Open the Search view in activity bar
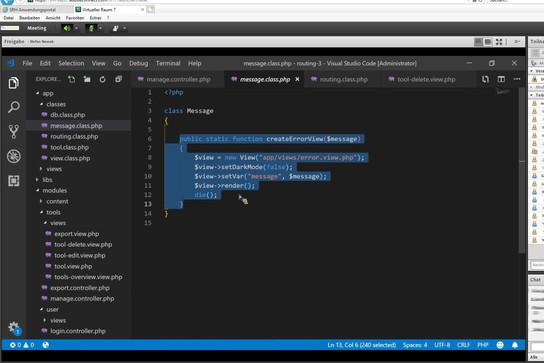544x363 pixels. tap(14, 107)
